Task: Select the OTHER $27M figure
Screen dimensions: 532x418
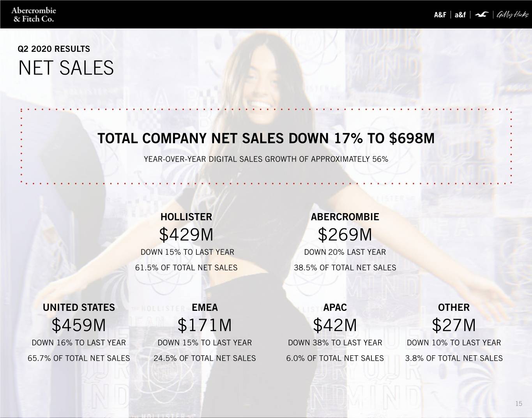Action: click(x=454, y=325)
